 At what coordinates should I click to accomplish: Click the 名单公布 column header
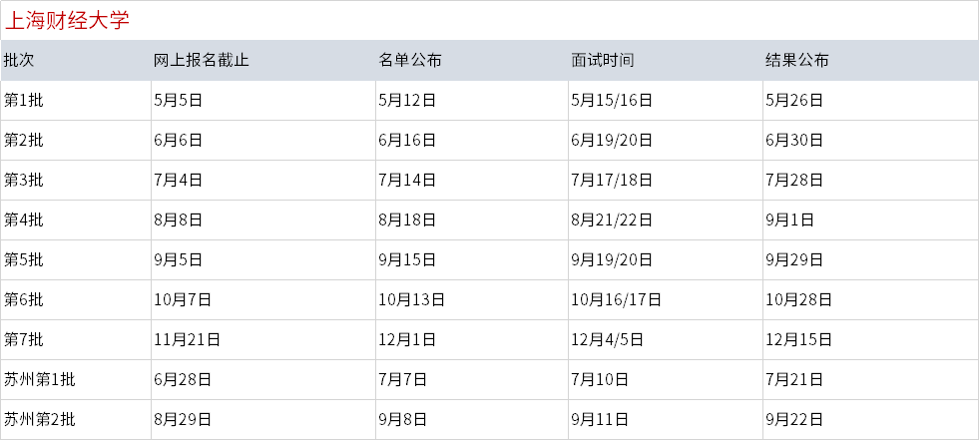[410, 60]
